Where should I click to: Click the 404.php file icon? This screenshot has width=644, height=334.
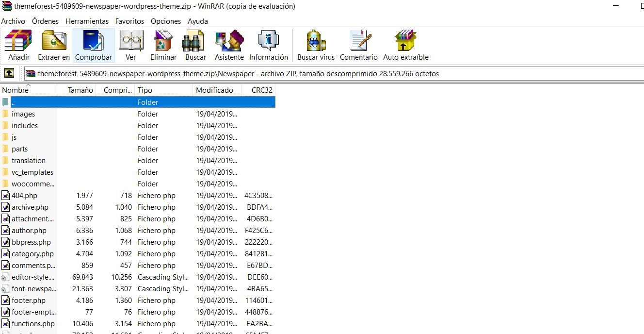coord(6,196)
